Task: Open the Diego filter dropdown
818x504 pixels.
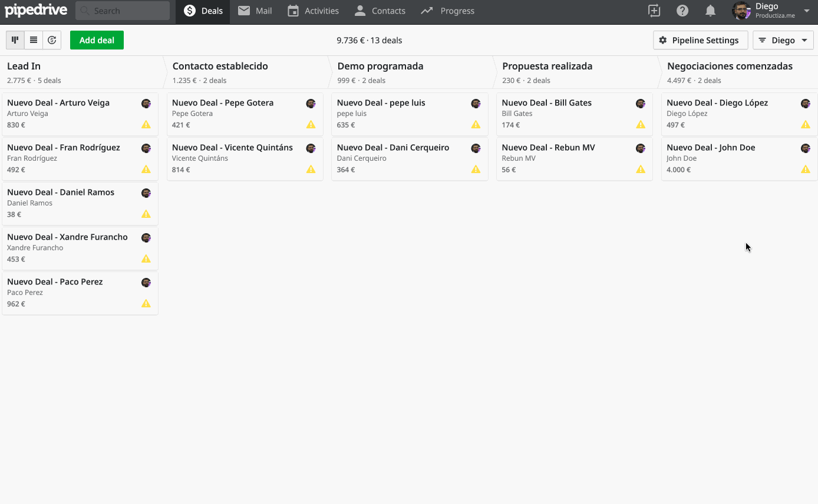Action: click(783, 40)
